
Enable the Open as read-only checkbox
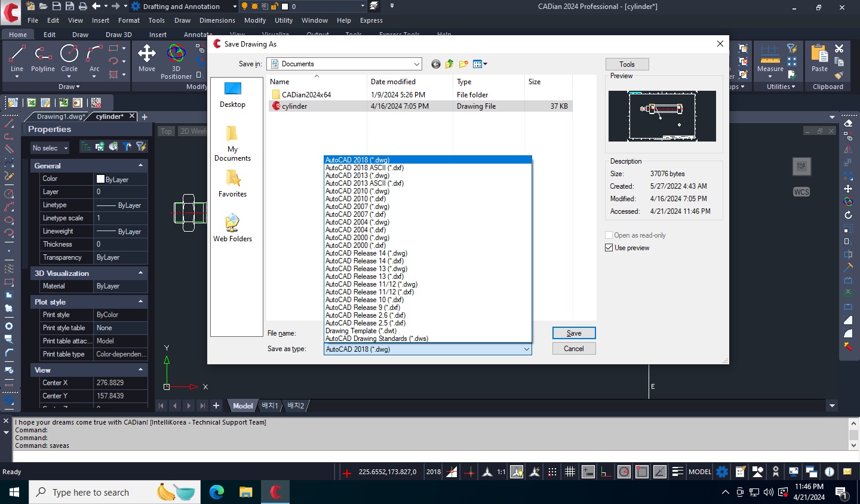[x=609, y=235]
